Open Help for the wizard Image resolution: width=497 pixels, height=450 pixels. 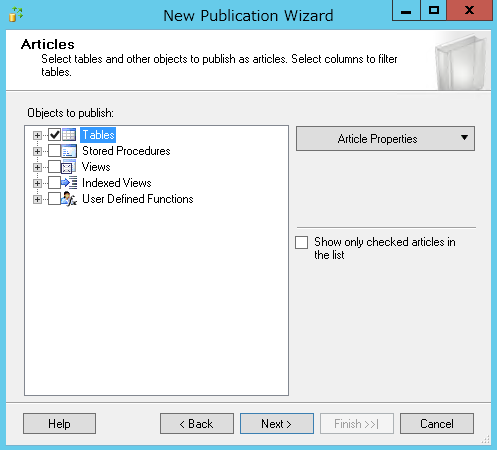coord(59,424)
